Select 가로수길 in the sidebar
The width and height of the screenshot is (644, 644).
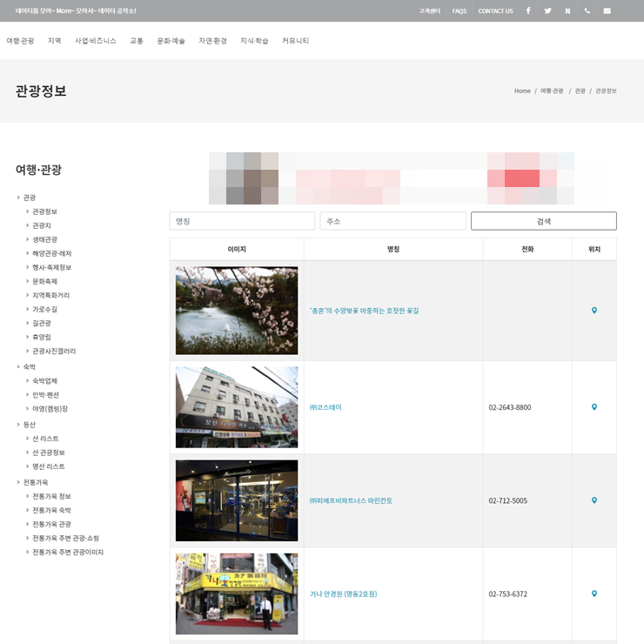click(x=44, y=309)
